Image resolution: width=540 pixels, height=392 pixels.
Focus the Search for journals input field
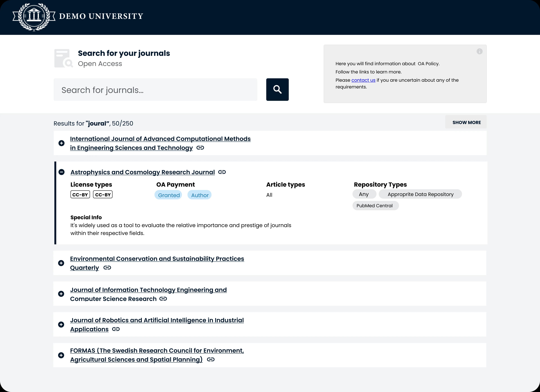point(156,90)
